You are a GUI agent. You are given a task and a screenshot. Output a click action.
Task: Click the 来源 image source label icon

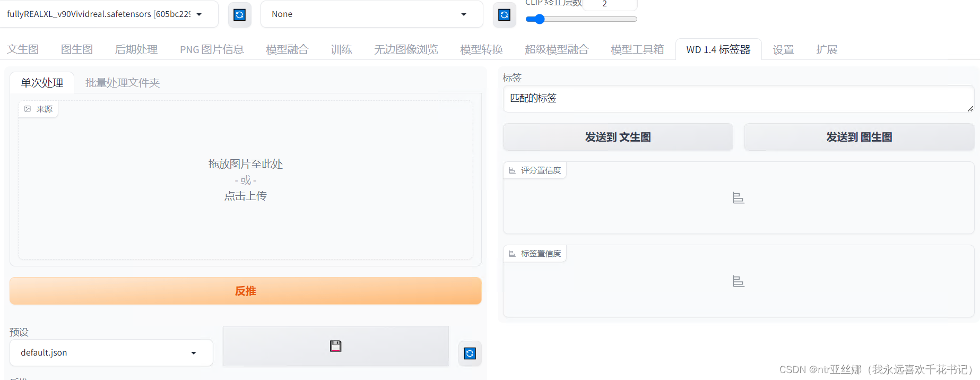28,109
